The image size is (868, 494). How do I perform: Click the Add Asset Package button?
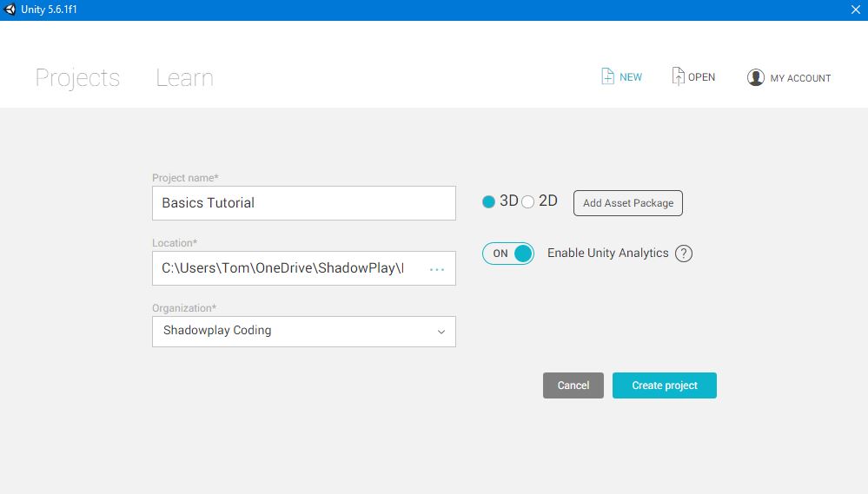[627, 203]
